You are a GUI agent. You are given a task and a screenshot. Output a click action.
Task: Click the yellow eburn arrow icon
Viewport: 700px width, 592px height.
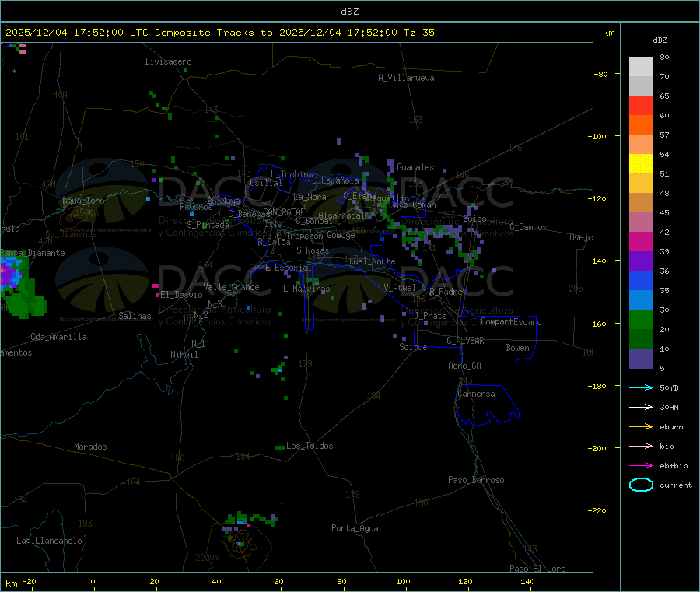coord(641,426)
